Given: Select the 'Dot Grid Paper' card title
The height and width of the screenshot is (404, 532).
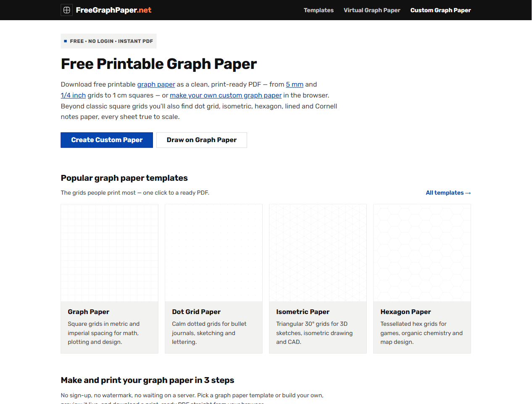Looking at the screenshot, I should coord(196,312).
